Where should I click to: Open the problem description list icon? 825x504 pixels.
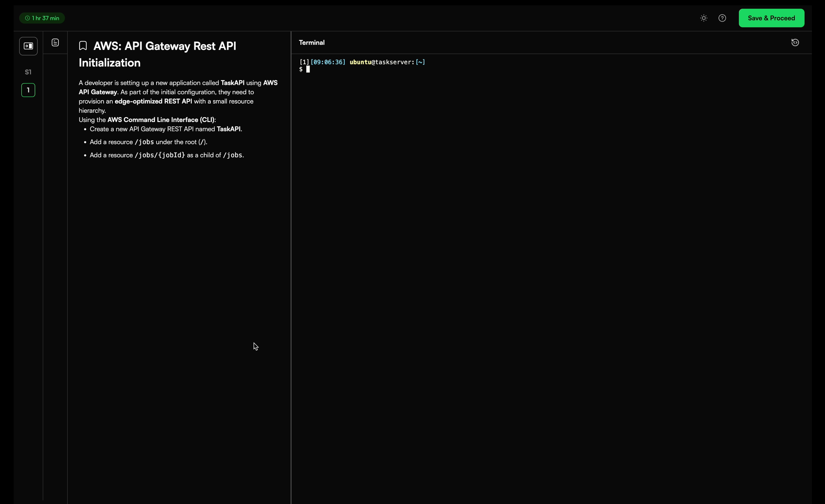(x=55, y=43)
